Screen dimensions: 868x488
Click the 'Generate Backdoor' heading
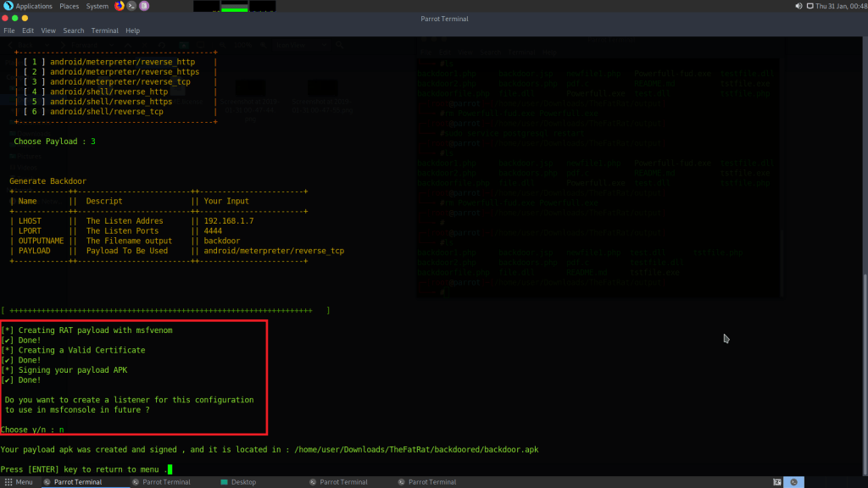tap(47, 181)
